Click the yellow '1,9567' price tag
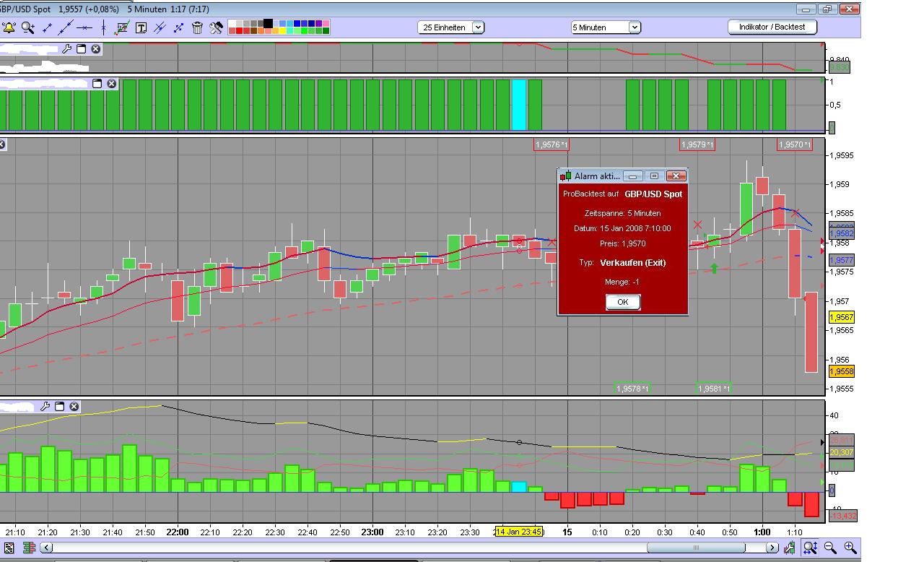The image size is (924, 562). (x=842, y=318)
